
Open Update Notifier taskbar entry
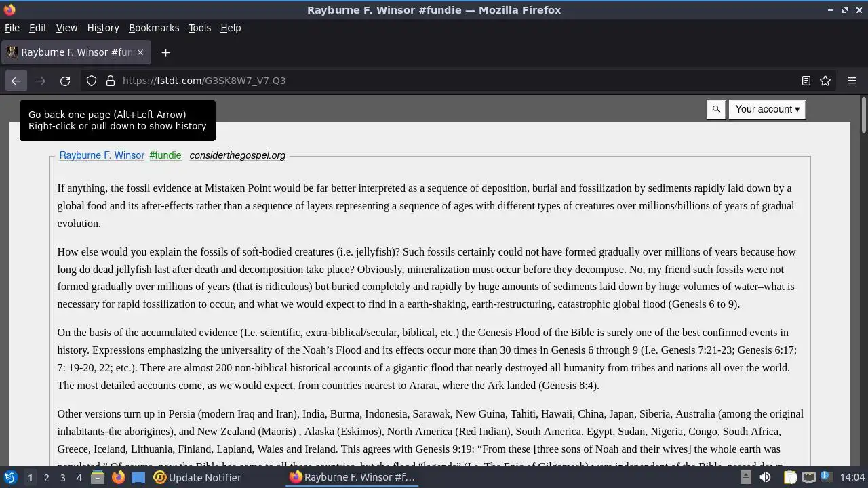point(197,478)
